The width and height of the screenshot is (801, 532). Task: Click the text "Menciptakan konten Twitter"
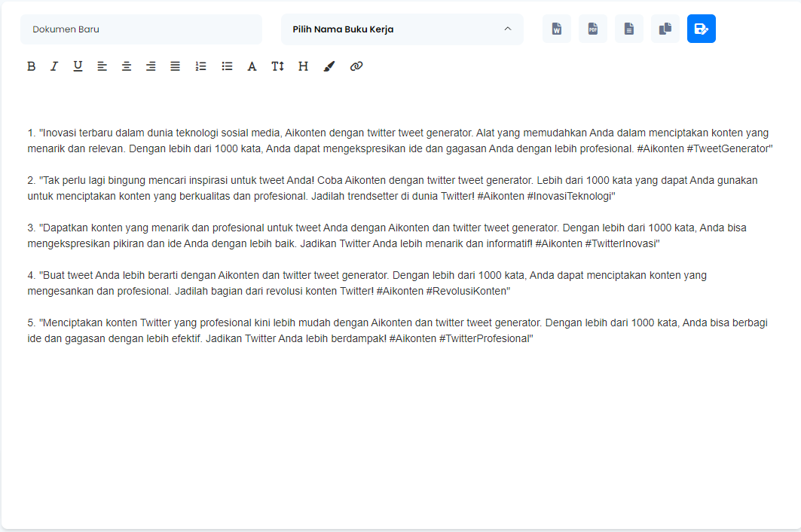pos(107,323)
